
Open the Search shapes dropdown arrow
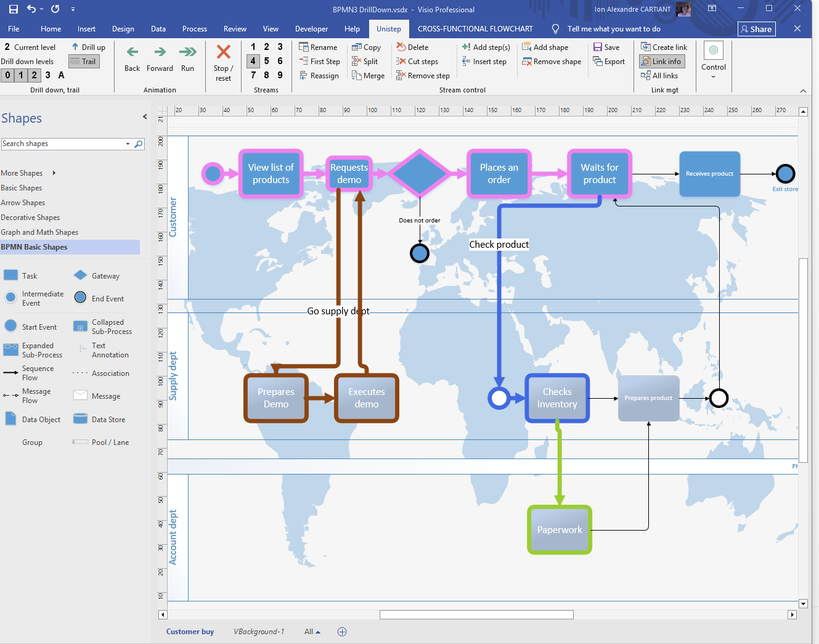(x=128, y=144)
